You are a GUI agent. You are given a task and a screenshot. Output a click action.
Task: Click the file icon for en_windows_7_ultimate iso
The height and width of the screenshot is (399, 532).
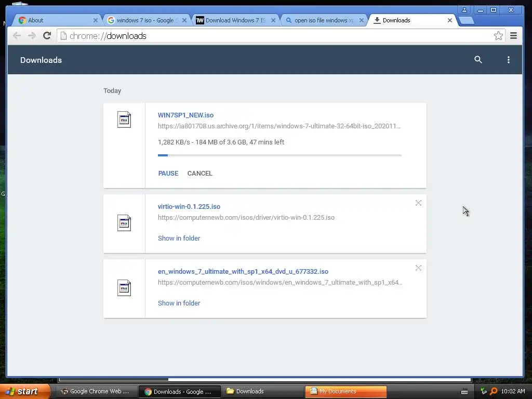point(124,288)
